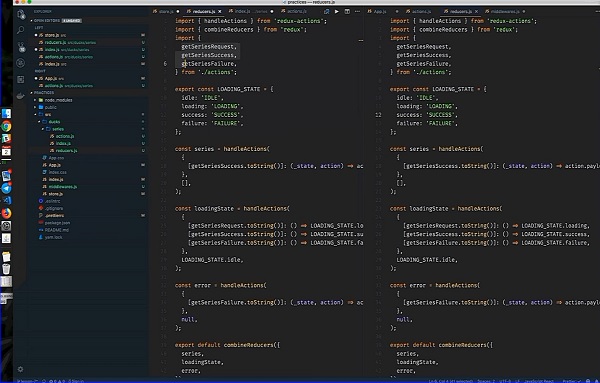Open App.js src under Open Editors Right group

pyautogui.click(x=90, y=78)
